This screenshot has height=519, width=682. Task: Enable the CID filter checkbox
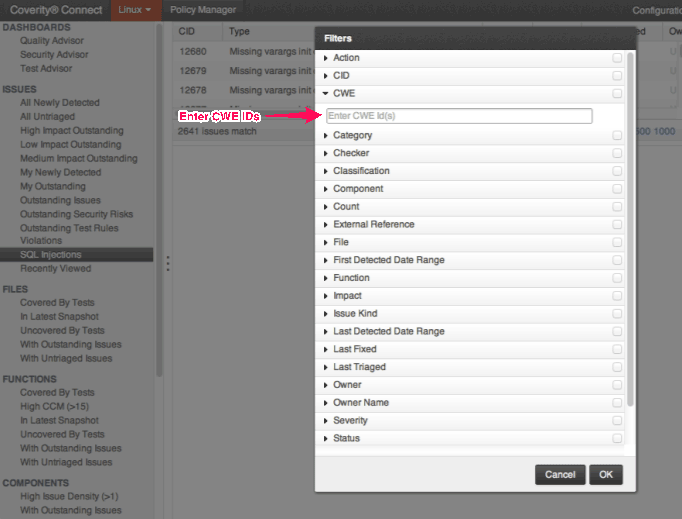click(617, 76)
